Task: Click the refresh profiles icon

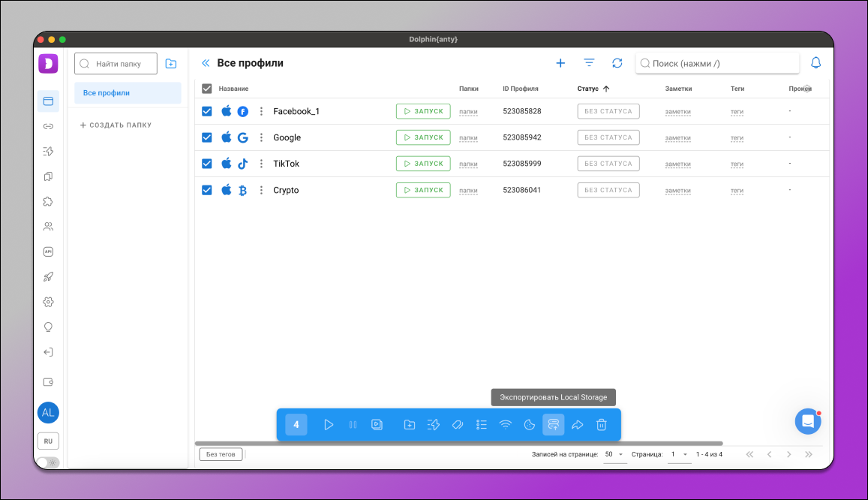Action: (617, 63)
